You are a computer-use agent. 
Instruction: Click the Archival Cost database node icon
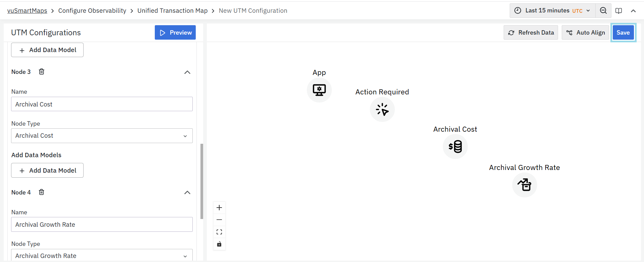(x=455, y=146)
